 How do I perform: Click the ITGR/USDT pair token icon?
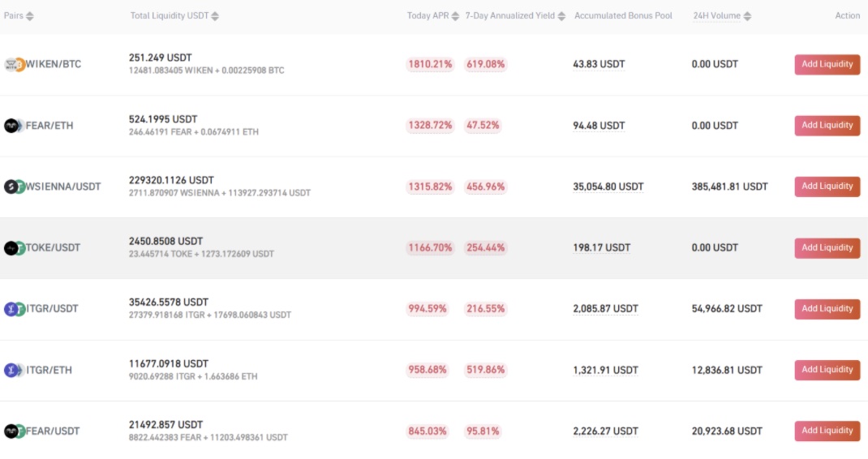[x=15, y=309]
